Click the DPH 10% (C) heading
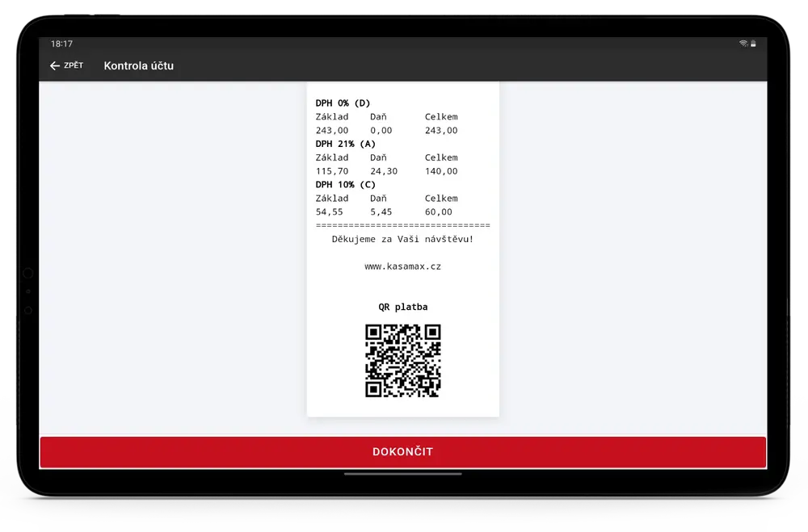Viewport: 808px width, 532px height. tap(345, 184)
